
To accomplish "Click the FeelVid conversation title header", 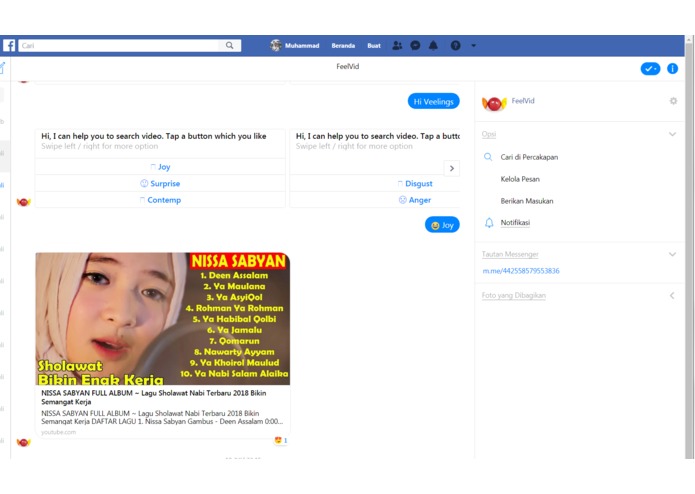I will [348, 66].
